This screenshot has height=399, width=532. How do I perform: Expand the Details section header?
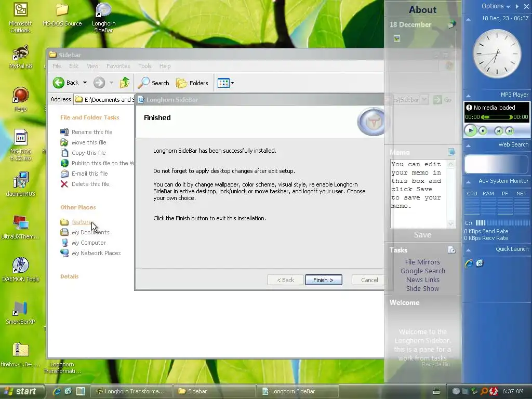(x=70, y=276)
